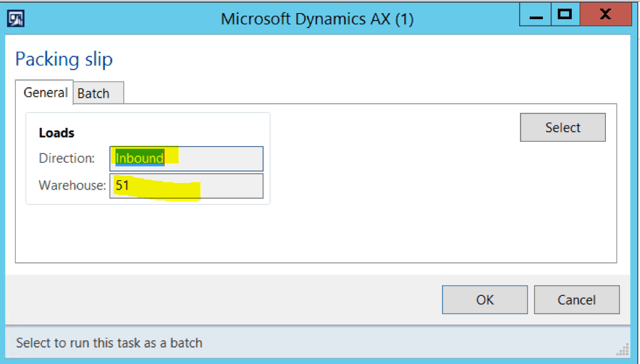Cancel the Packing slip dialog
Image resolution: width=640 pixels, height=364 pixels.
click(x=577, y=300)
